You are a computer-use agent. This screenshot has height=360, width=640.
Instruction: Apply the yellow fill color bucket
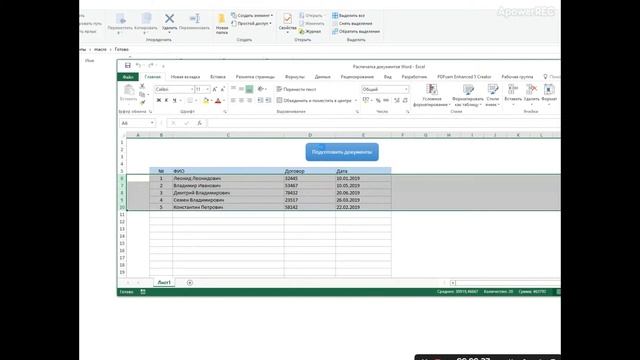206,100
